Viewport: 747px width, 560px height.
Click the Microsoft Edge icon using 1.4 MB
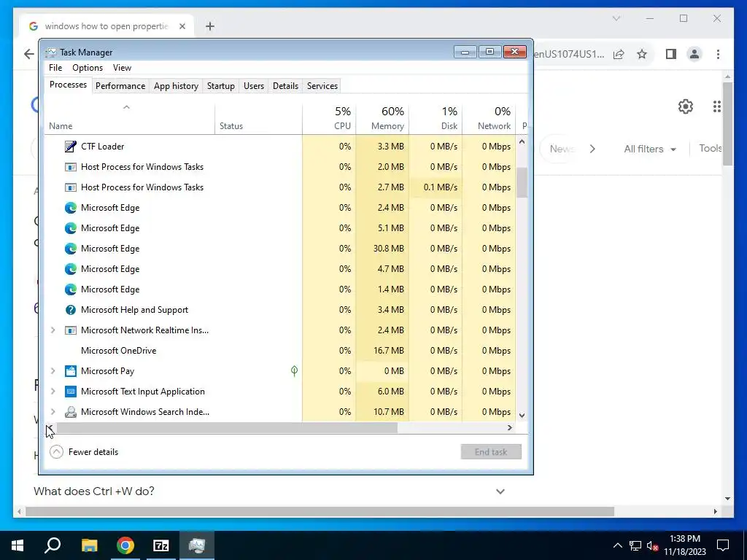[x=71, y=289]
